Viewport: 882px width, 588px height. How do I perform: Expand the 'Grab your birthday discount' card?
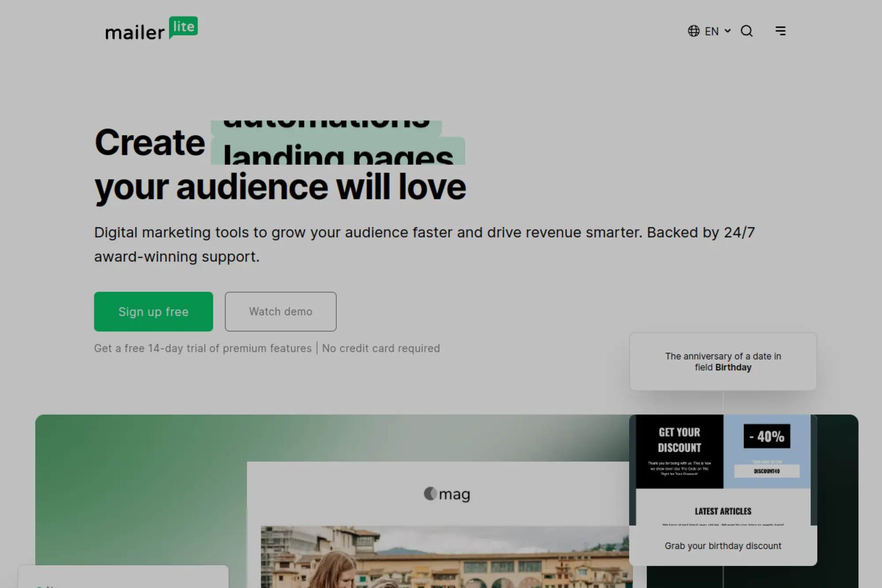(722, 546)
